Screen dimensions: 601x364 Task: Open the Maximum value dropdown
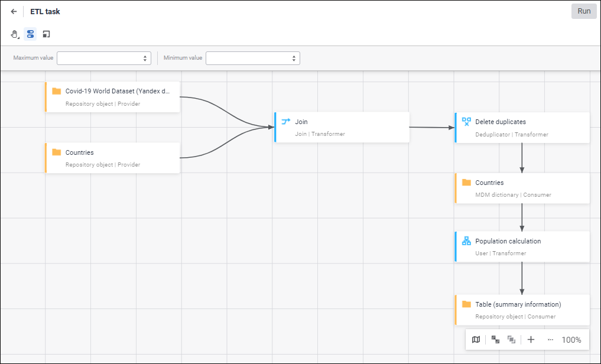104,58
